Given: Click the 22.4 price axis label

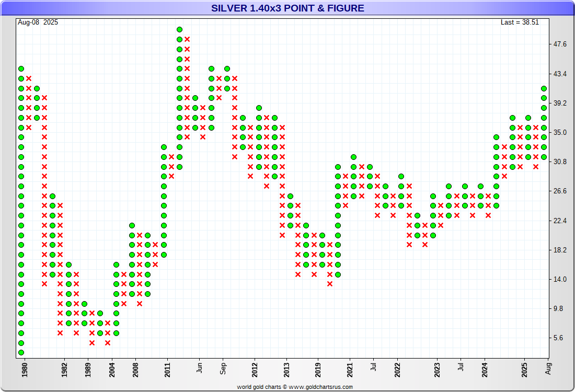Looking at the screenshot, I should coord(560,221).
